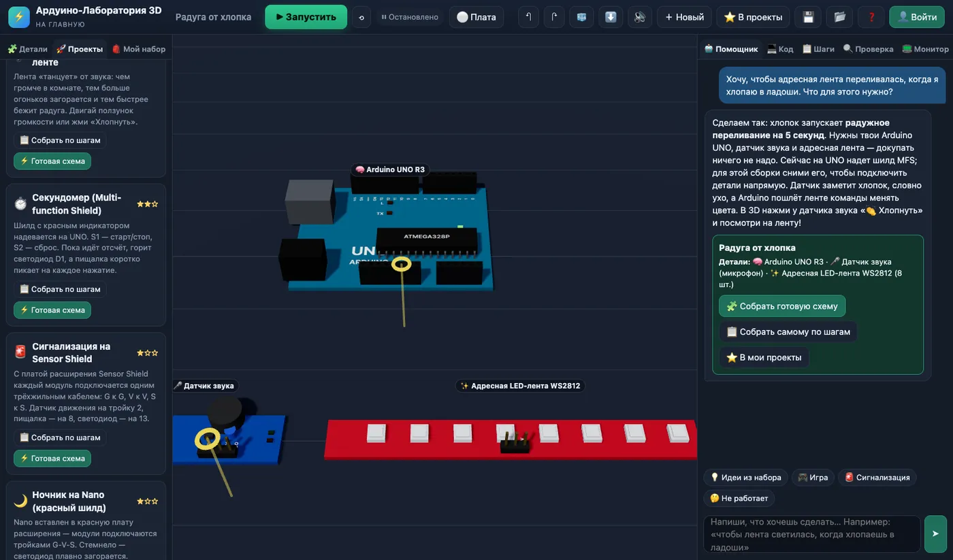Screen dimensions: 953x560
Task: Click Собрать по шагам under Сигнализация на Sensor Shield
Action: click(60, 438)
